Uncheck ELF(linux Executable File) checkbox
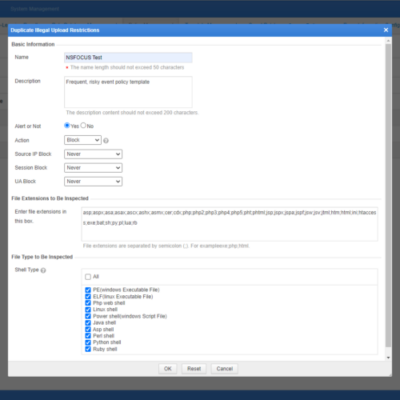The width and height of the screenshot is (400, 400). coord(88,297)
